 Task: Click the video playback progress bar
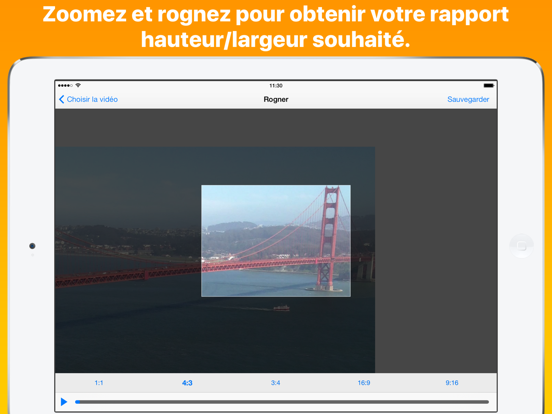click(x=282, y=402)
